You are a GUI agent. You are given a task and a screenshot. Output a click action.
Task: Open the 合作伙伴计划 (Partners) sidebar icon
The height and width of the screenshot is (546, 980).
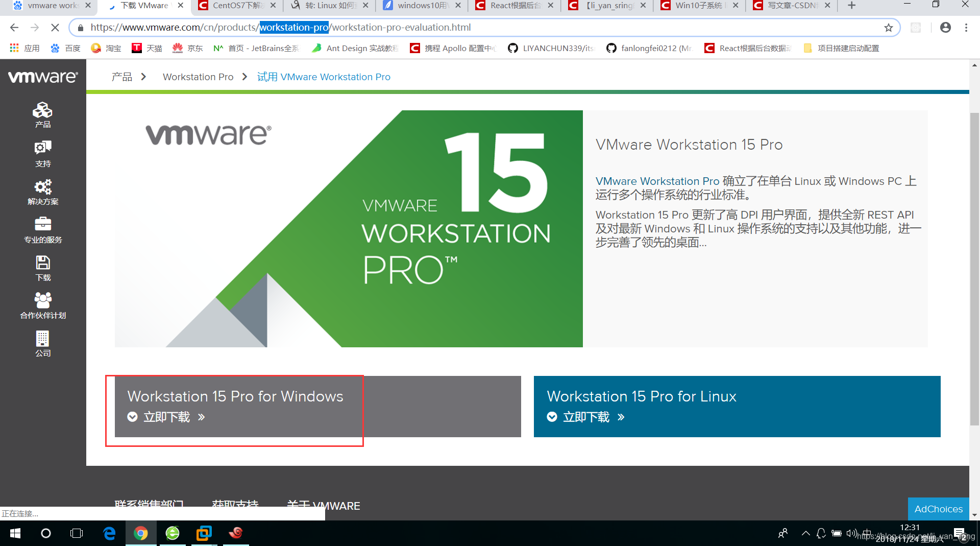point(43,306)
